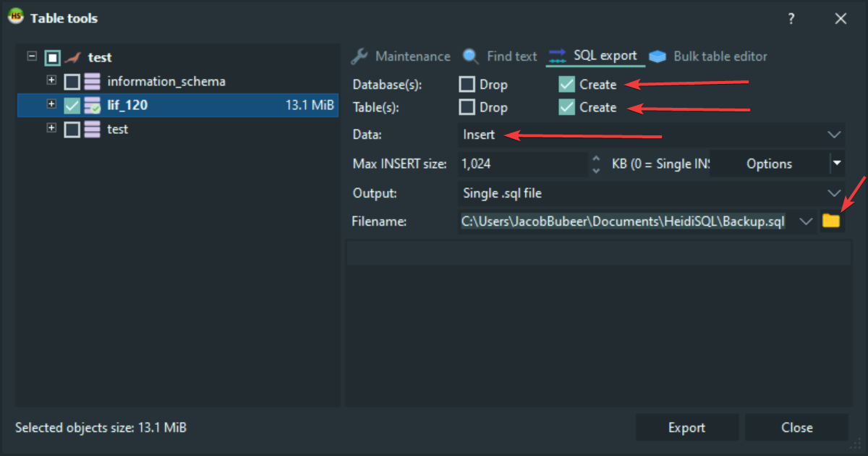Open the Options button dropdown arrow
Image resolution: width=868 pixels, height=456 pixels.
click(838, 164)
